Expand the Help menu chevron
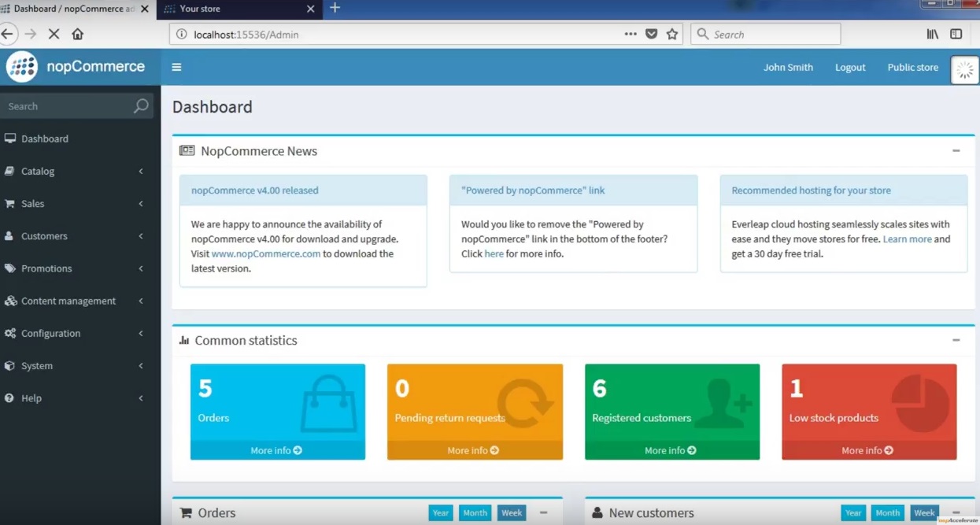 pos(141,398)
